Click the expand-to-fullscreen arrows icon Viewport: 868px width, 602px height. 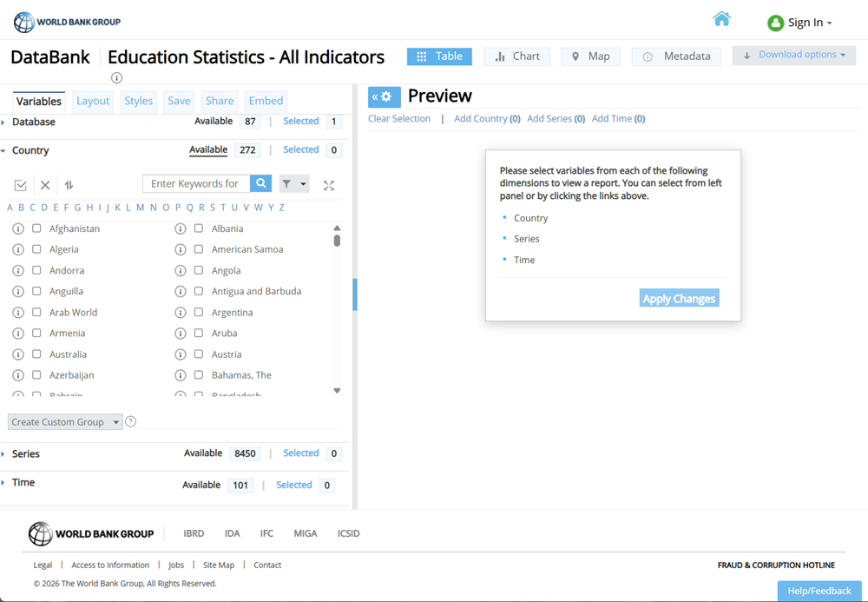[329, 186]
